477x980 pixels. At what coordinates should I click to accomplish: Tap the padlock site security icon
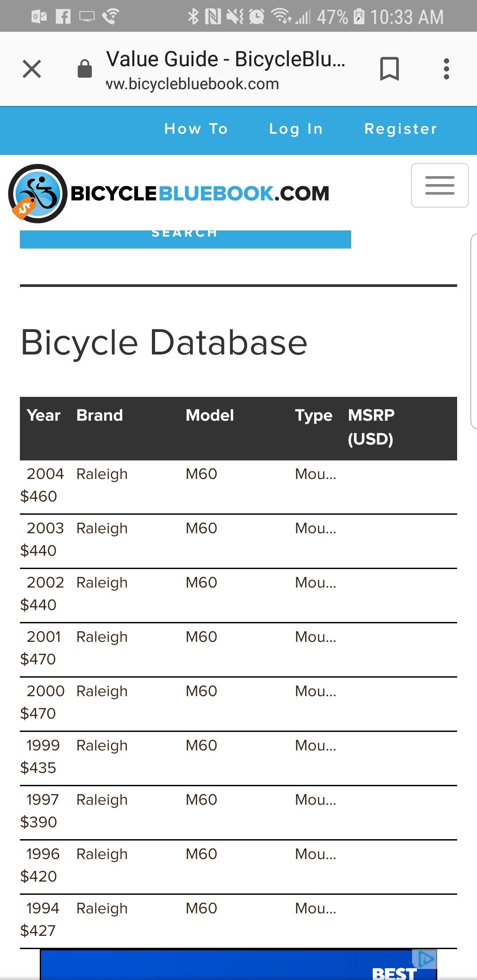click(84, 69)
